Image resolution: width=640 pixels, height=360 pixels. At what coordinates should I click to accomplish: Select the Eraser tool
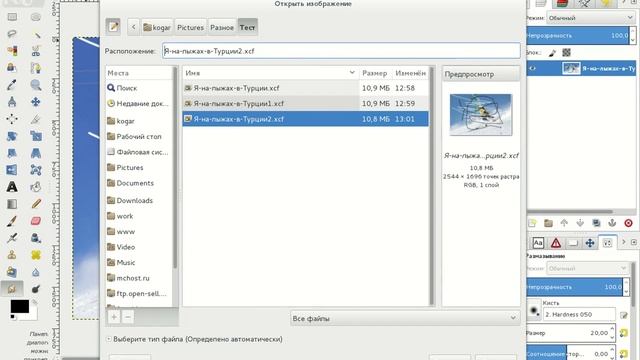pos(36,221)
